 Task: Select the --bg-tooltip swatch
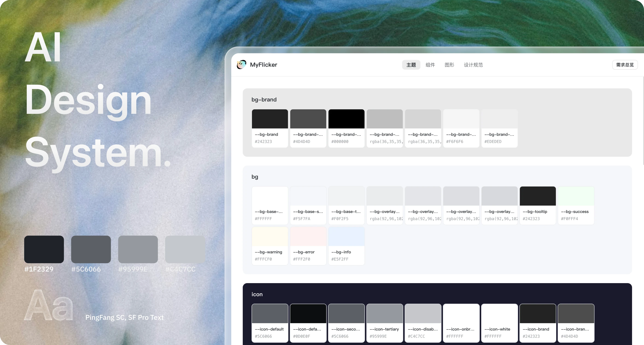point(538,205)
